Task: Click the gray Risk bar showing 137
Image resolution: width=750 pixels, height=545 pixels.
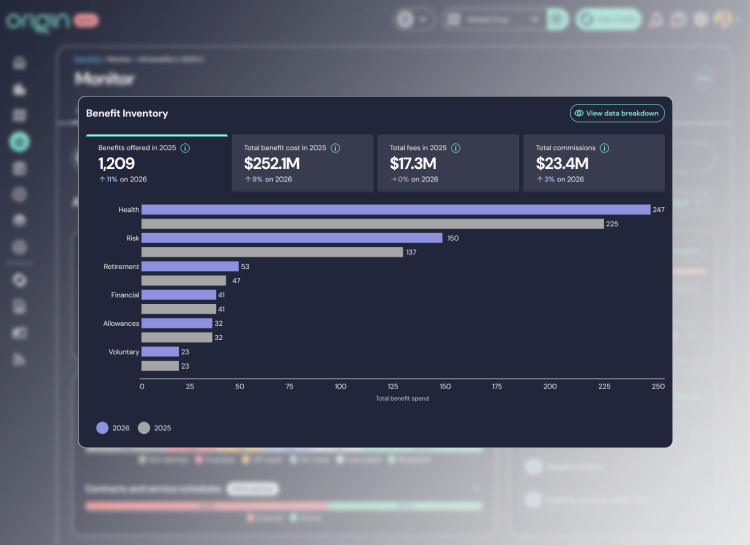Action: click(x=272, y=252)
